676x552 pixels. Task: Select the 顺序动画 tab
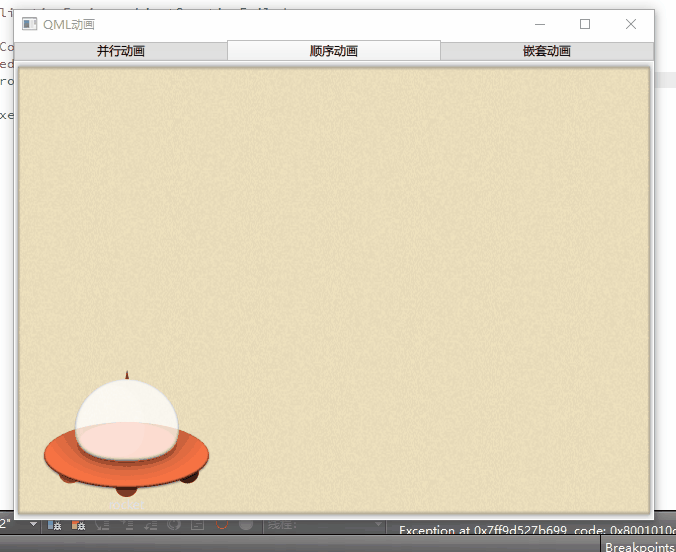click(x=334, y=51)
